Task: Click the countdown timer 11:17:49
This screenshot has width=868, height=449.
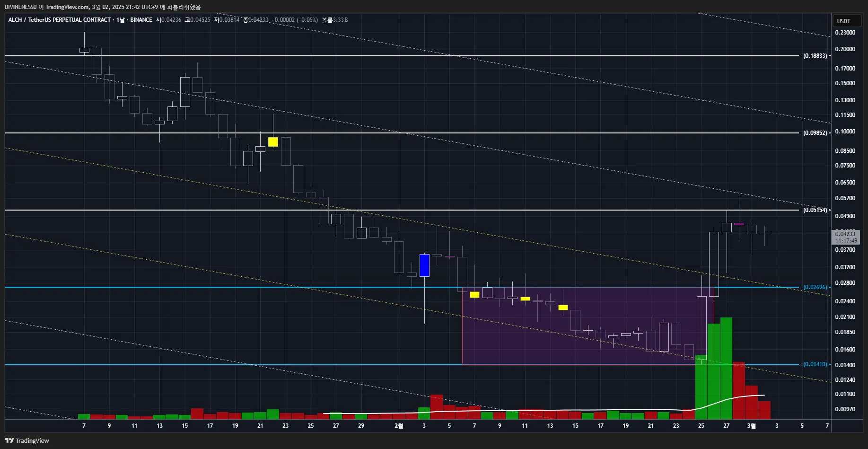Action: point(846,241)
